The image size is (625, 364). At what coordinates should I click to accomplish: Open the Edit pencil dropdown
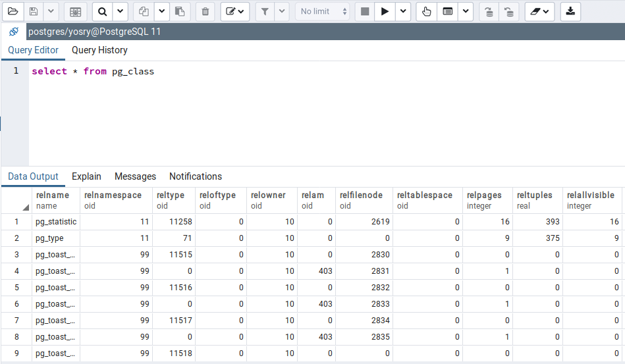[x=235, y=11]
